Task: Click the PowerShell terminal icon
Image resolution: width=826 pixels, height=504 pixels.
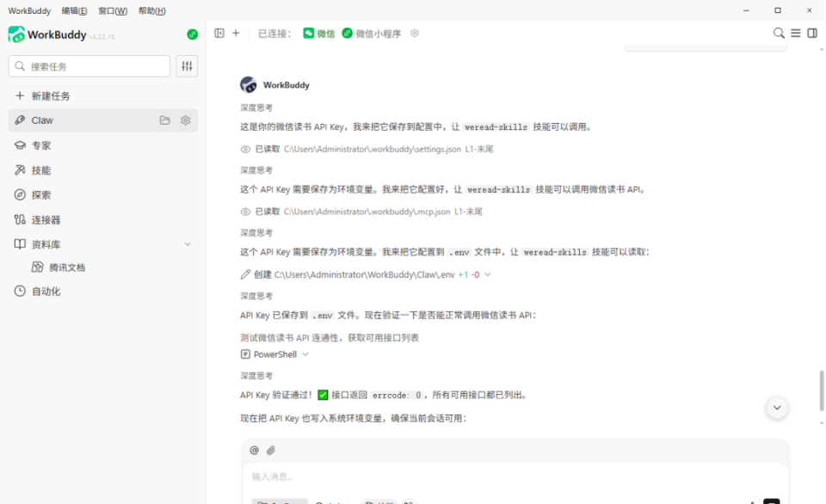Action: point(245,354)
